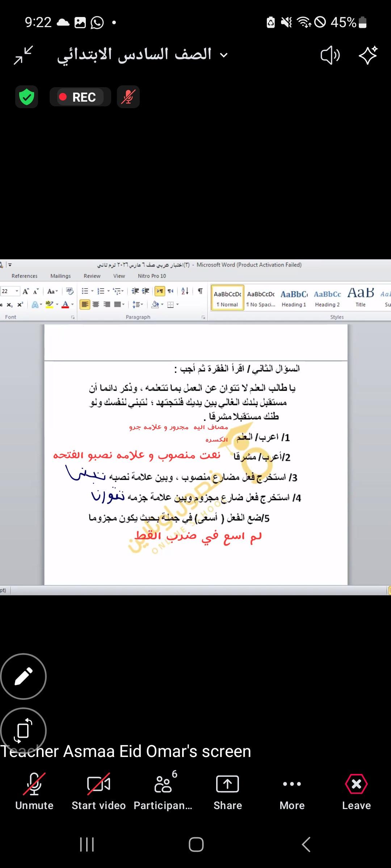Click the Numbering list icon
Viewport: 391px width, 868px height.
(x=101, y=291)
